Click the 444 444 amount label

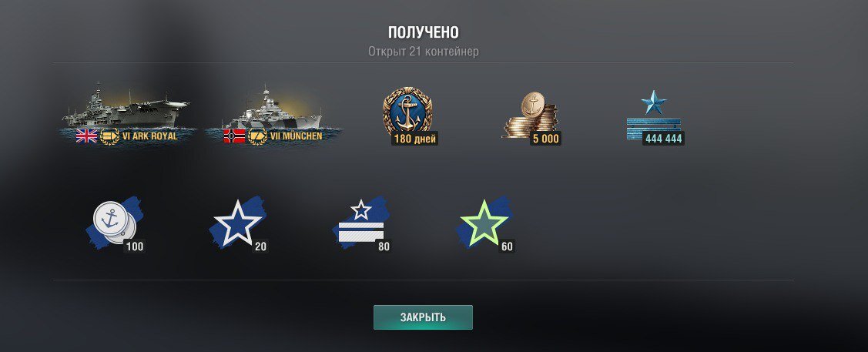[663, 139]
